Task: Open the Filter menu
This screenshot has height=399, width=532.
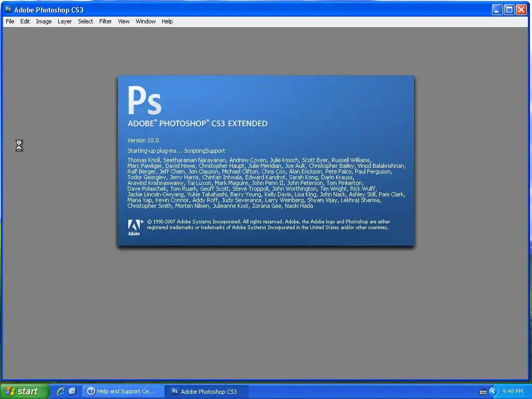Action: [105, 21]
